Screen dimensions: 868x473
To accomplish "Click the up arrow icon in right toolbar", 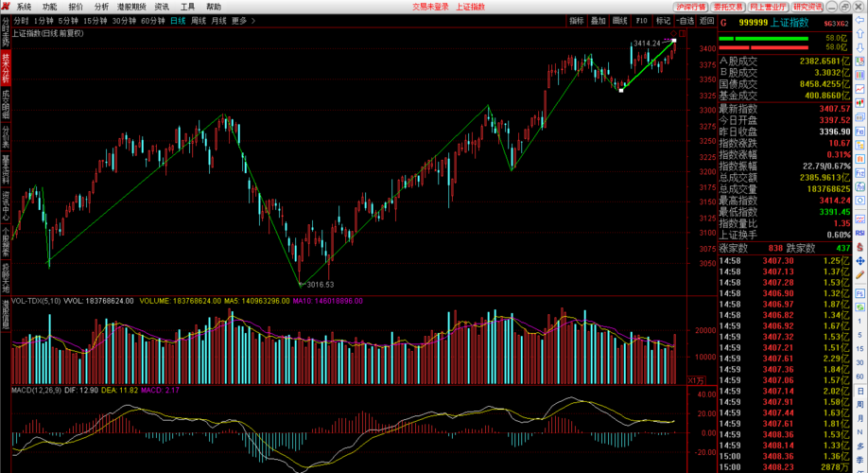I will 859,34.
